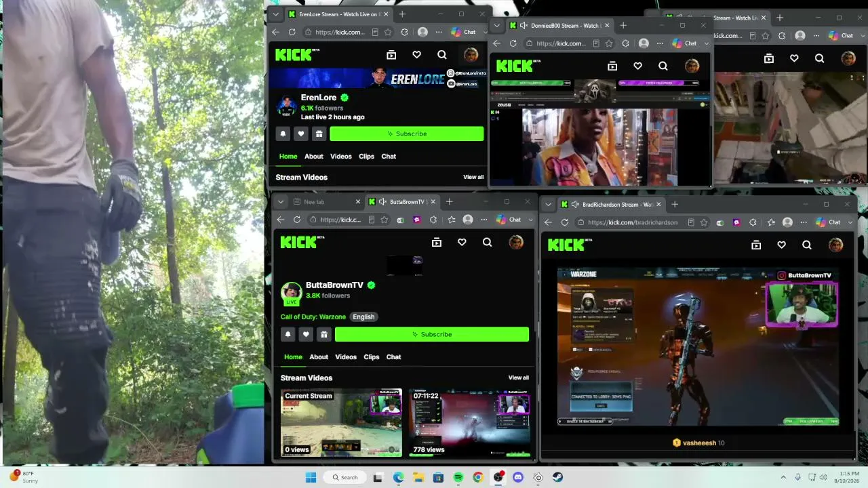868x488 pixels.
Task: Open the Windows Start menu
Action: (x=311, y=477)
